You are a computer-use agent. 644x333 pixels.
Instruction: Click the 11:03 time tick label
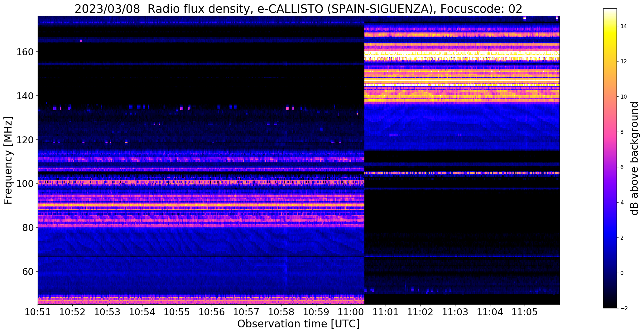tap(455, 312)
